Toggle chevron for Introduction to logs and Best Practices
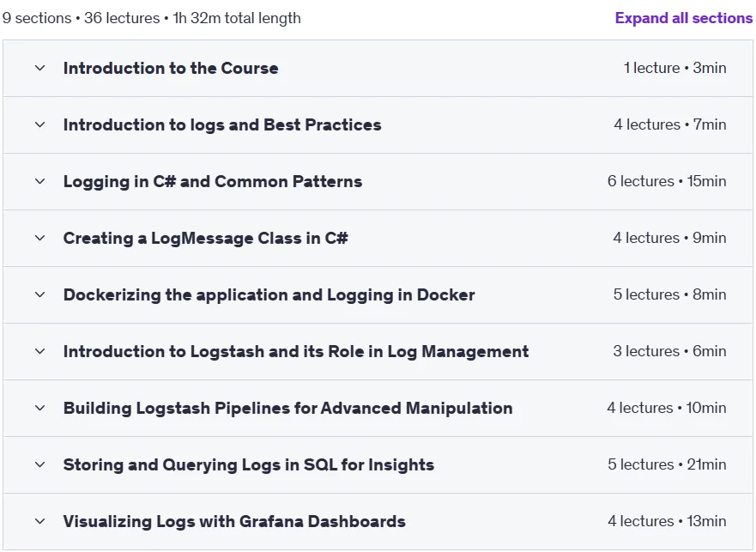Viewport: 756px width, 552px height. [40, 125]
